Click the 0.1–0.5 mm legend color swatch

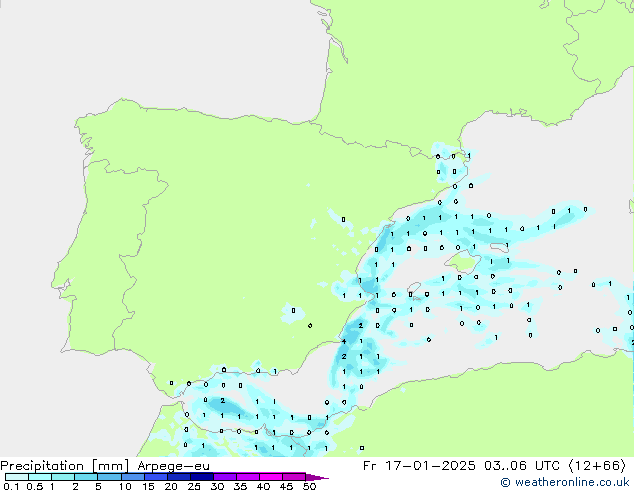pos(17,477)
